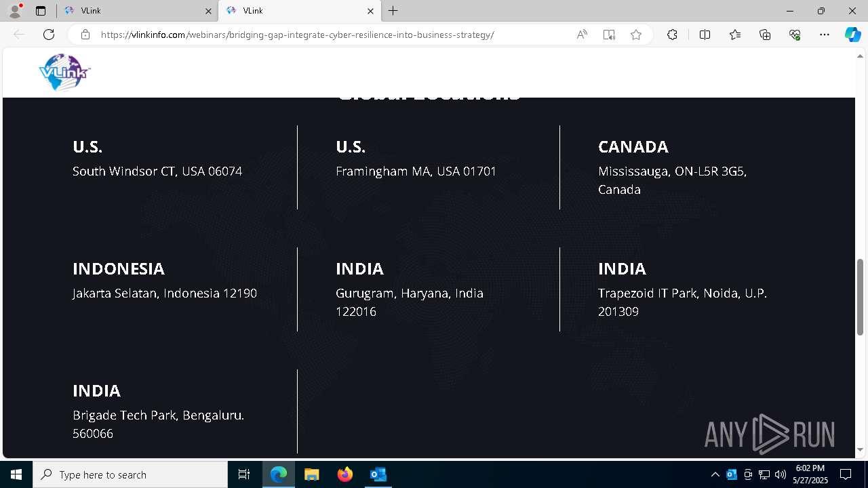Open the browser profile icon

click(15, 11)
